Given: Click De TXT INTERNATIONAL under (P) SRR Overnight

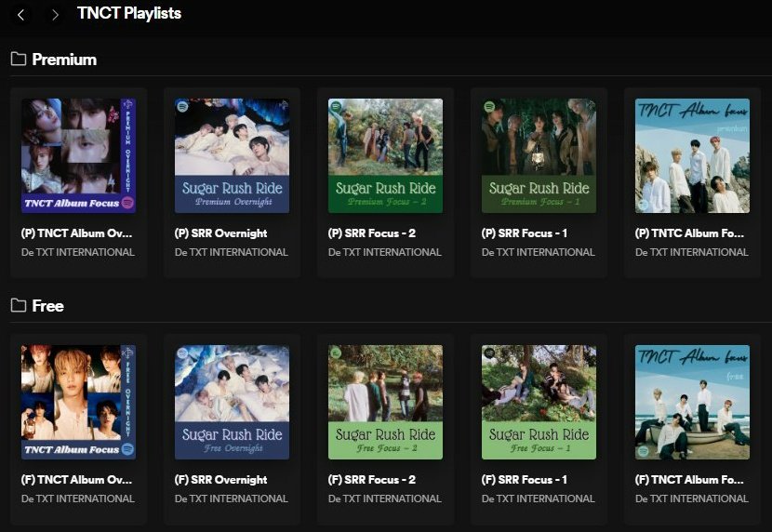Looking at the screenshot, I should tap(232, 252).
